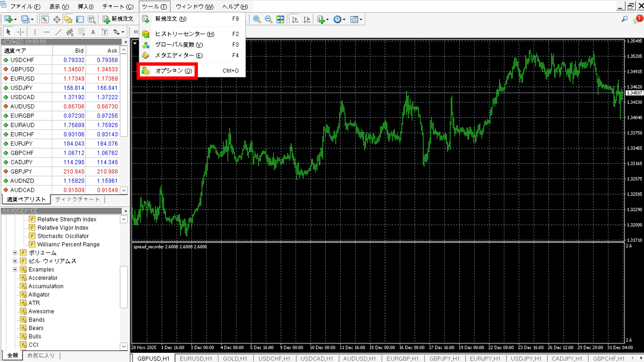
Task: Switch to the EURUSD,H1 chart tab
Action: click(x=196, y=358)
